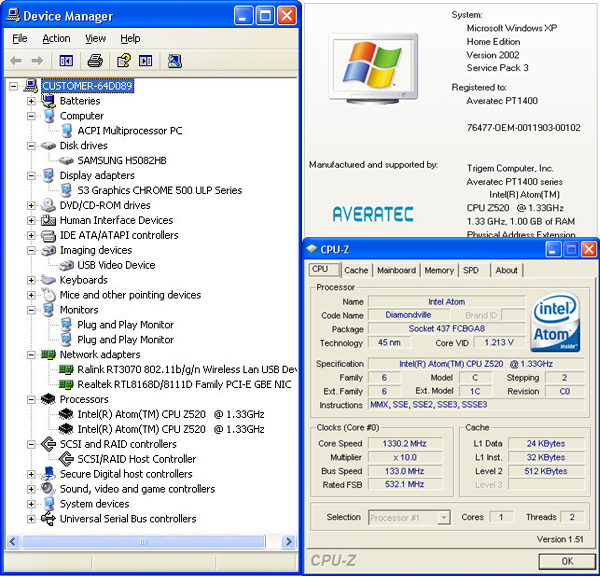Click the Processors category chip icon
This screenshot has width=600, height=578.
click(48, 399)
